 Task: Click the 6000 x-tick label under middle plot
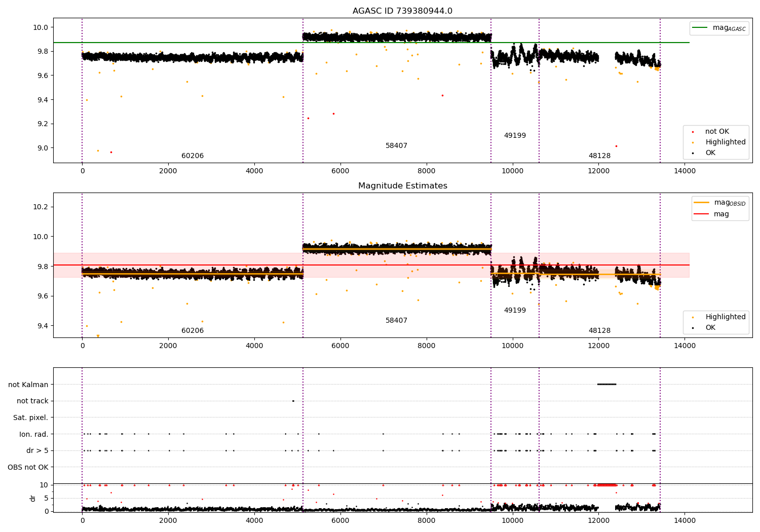[x=340, y=346]
